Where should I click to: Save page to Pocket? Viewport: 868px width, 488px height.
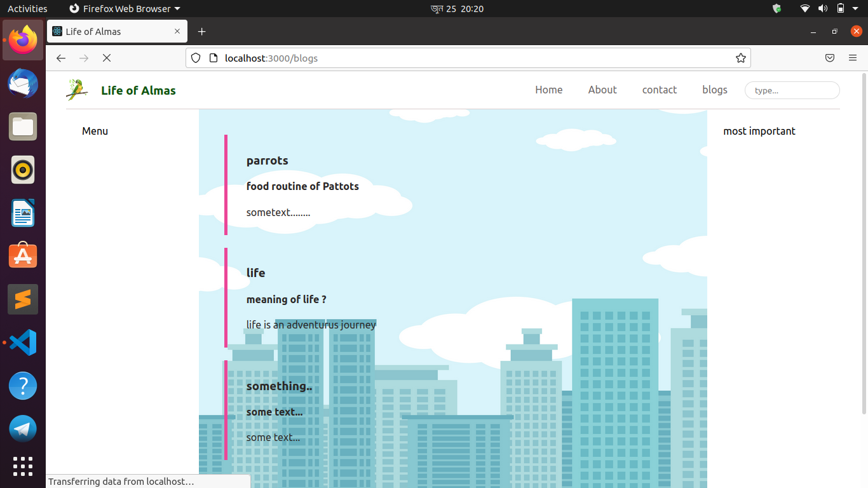pyautogui.click(x=829, y=58)
